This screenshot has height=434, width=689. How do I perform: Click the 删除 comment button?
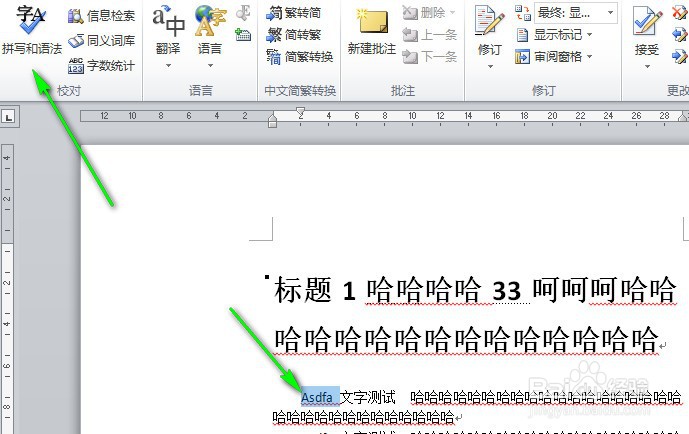pyautogui.click(x=424, y=13)
